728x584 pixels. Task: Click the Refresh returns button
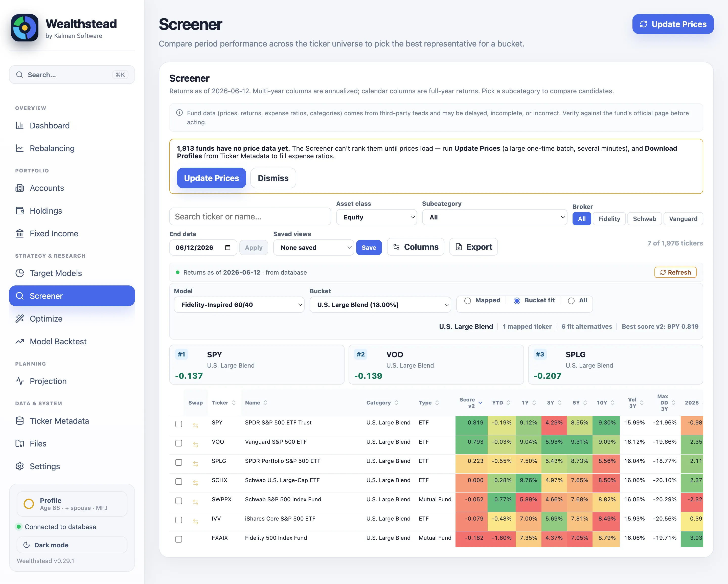coord(675,272)
